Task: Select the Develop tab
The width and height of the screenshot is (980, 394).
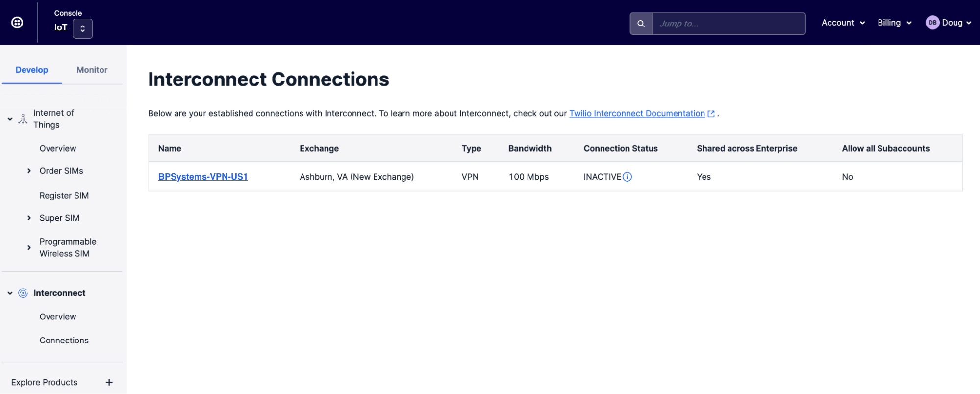Action: pos(32,70)
